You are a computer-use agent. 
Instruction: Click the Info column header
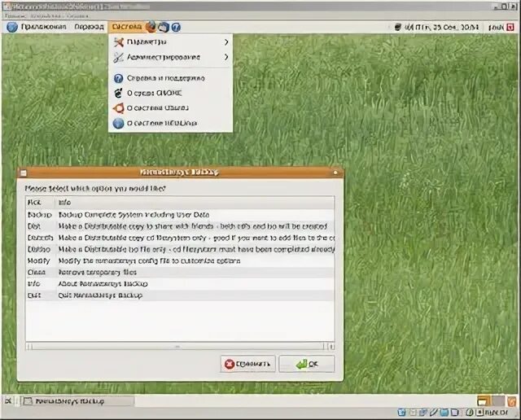[195, 203]
